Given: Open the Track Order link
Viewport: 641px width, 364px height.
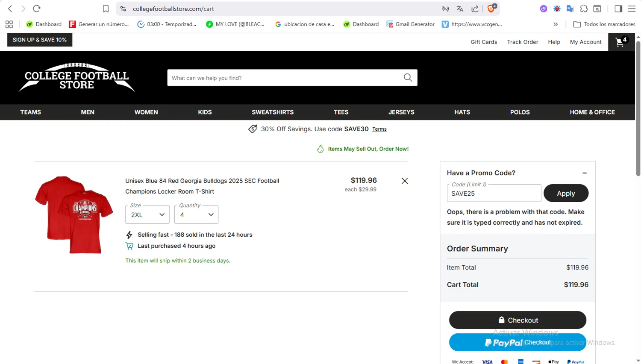Looking at the screenshot, I should pyautogui.click(x=522, y=42).
